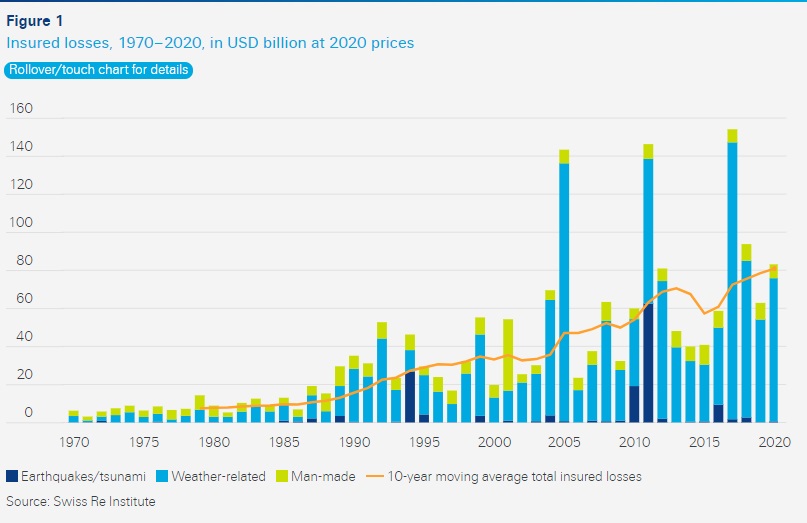Screen dimensions: 807x523
Task: Click the x-axis label 1970
Action: point(74,442)
